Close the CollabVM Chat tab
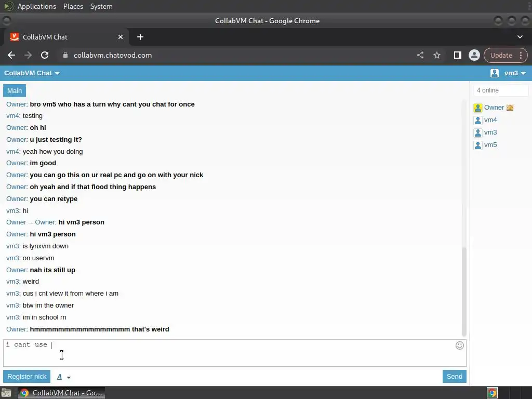 pos(121,37)
